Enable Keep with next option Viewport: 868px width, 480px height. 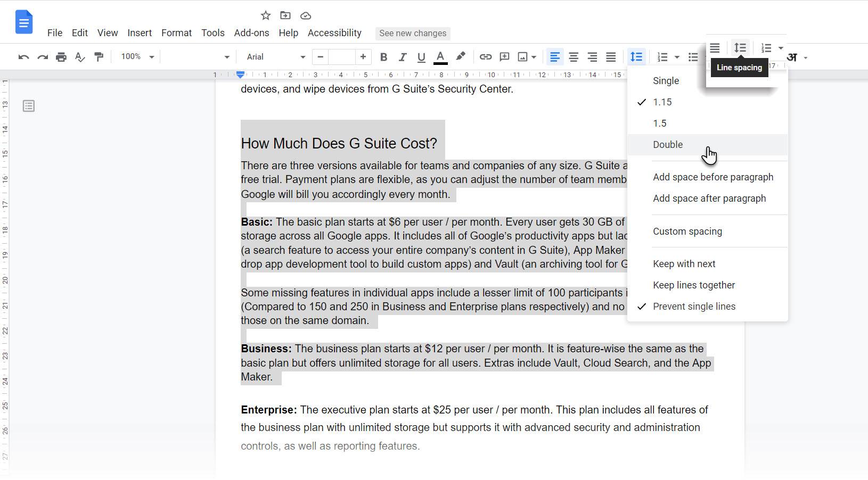pyautogui.click(x=684, y=264)
